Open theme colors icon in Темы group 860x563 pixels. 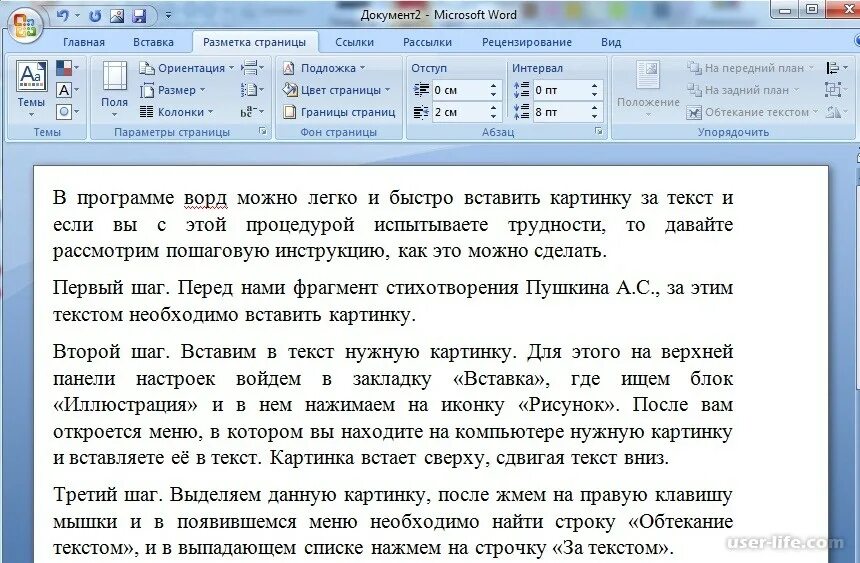click(x=64, y=68)
